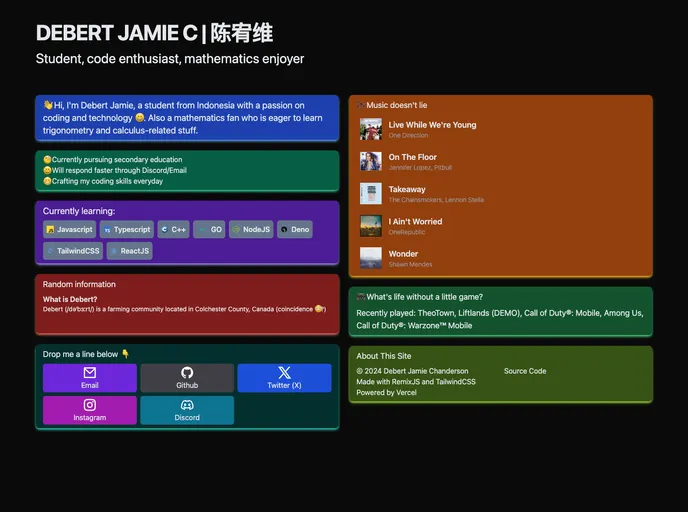Open the Github icon link
688x512 pixels.
[x=187, y=372]
